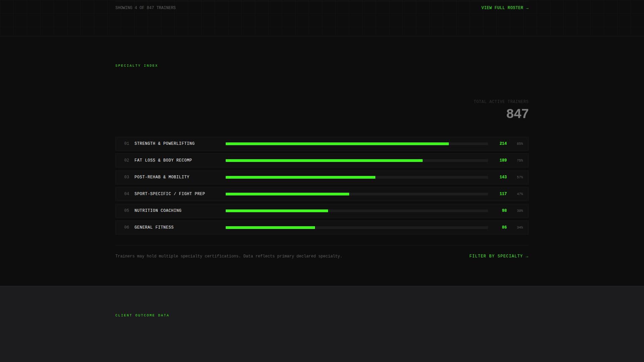644x362 pixels.
Task: Click the 57% percentage label
Action: pos(520,177)
